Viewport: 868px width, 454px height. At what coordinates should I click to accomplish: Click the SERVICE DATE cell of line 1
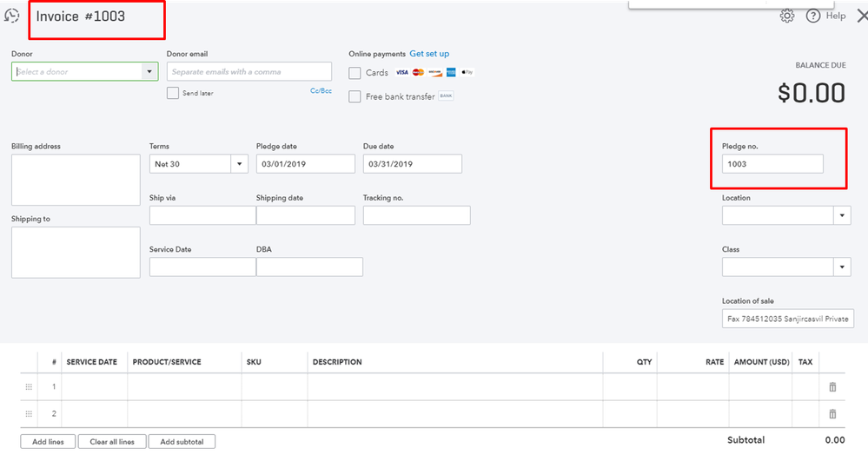94,386
